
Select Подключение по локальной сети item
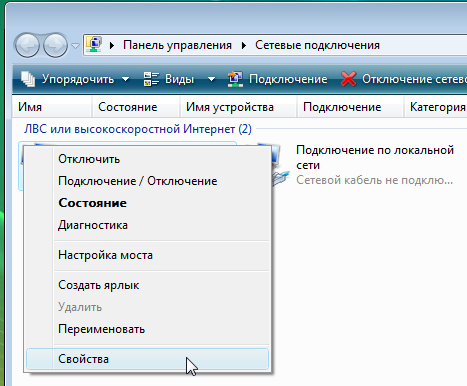click(375, 157)
